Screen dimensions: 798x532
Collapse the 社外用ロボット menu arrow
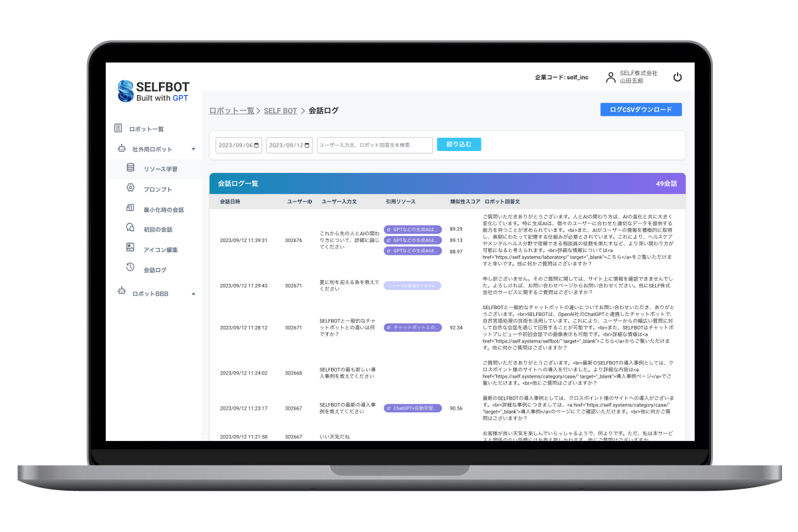click(193, 150)
